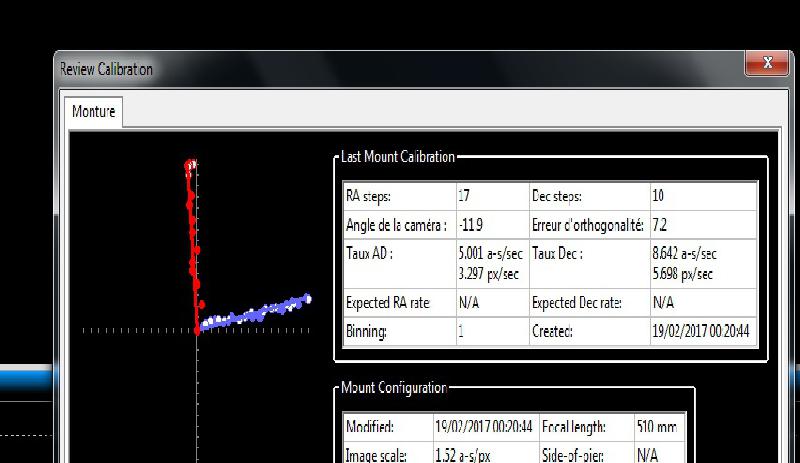Click the Review Calibration title bar
The width and height of the screenshot is (800, 463).
[398, 69]
